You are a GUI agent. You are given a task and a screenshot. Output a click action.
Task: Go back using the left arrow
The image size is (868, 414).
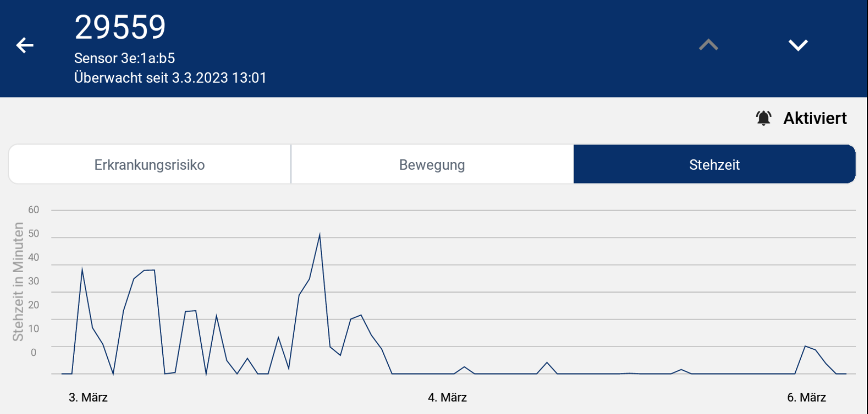(25, 46)
